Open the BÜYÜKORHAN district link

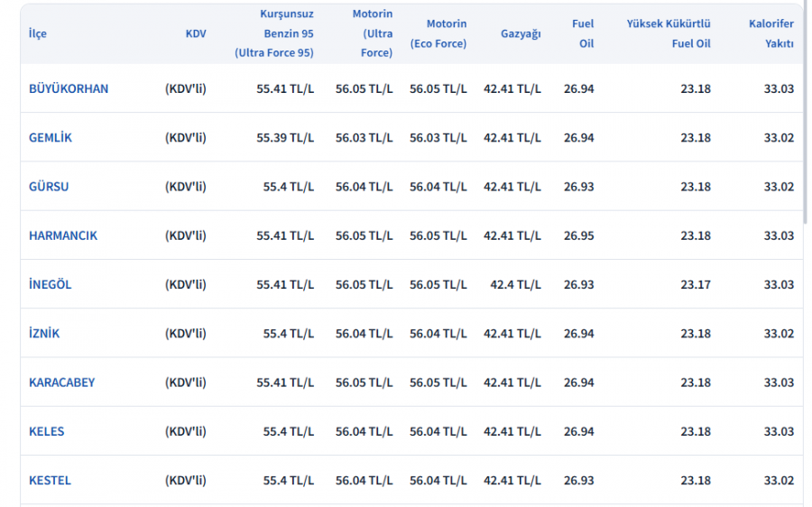tap(69, 88)
